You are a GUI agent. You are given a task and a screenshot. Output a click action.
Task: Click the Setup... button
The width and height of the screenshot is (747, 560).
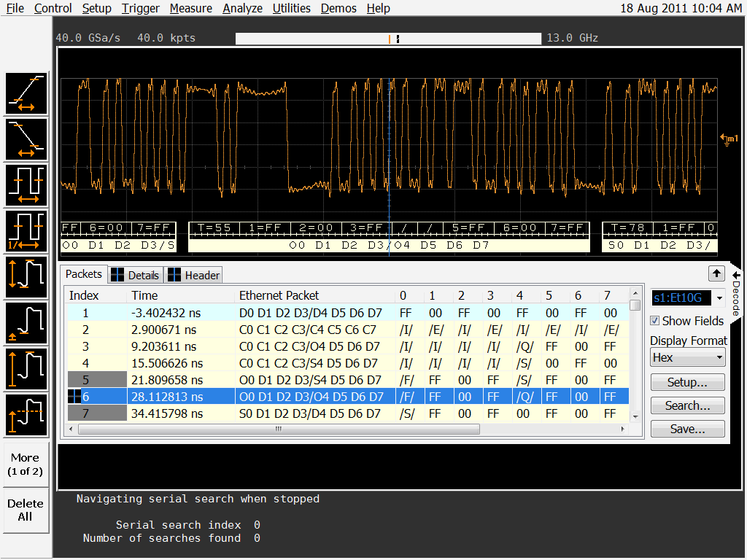(x=687, y=382)
